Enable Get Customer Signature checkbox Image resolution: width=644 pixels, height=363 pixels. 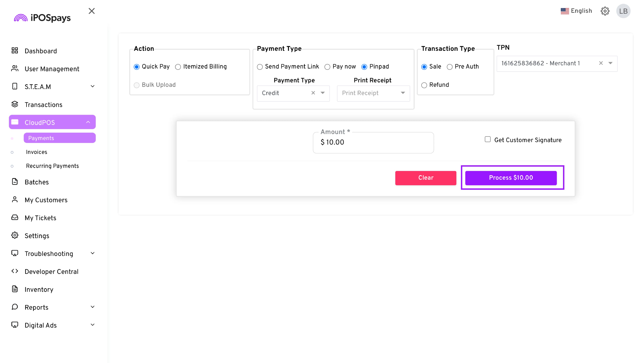click(x=488, y=140)
